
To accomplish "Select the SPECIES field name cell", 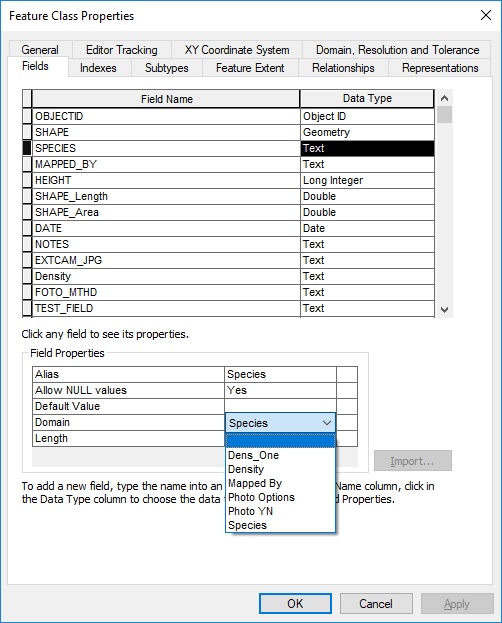I will pyautogui.click(x=166, y=148).
